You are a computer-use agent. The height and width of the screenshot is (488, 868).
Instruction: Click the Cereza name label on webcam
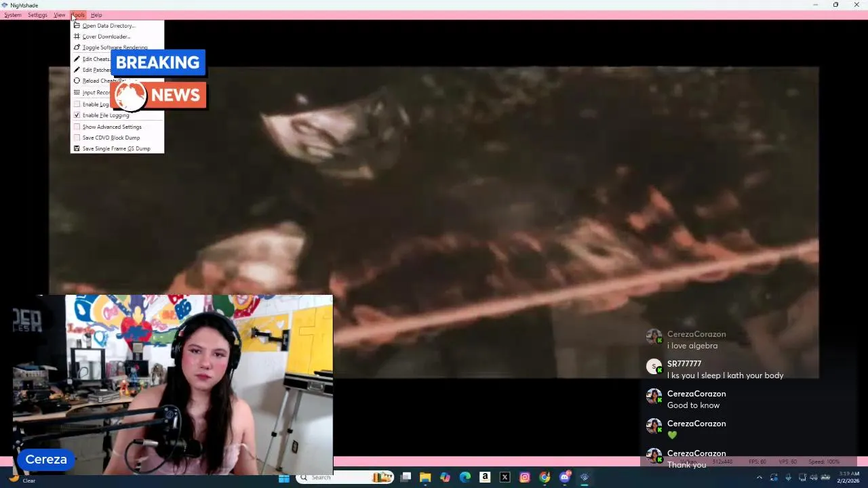coord(46,460)
